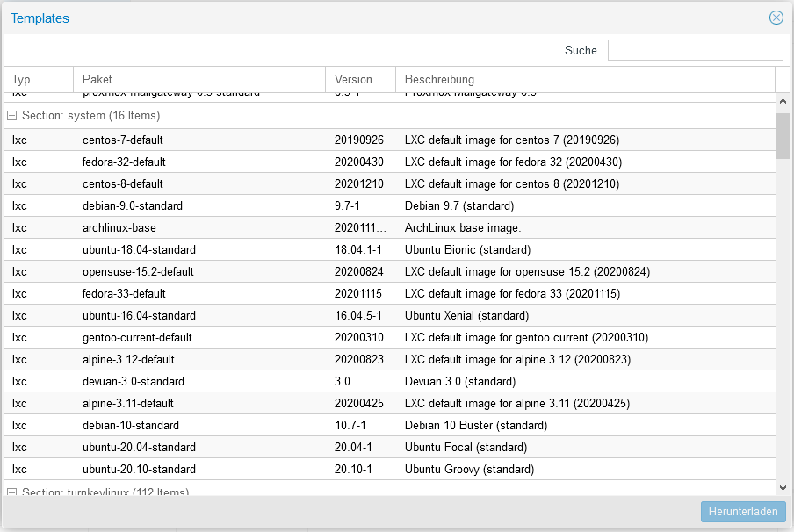Image resolution: width=794 pixels, height=532 pixels.
Task: Click the Herunterladen button
Action: [x=743, y=512]
